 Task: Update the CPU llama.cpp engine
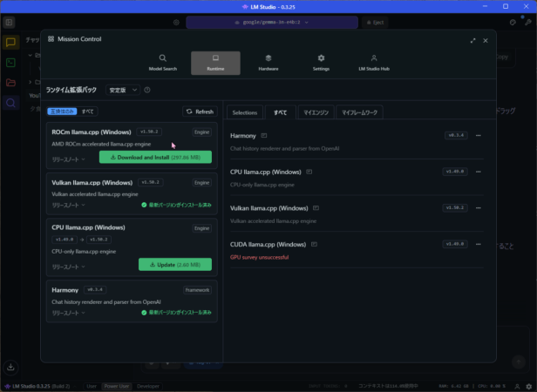175,265
